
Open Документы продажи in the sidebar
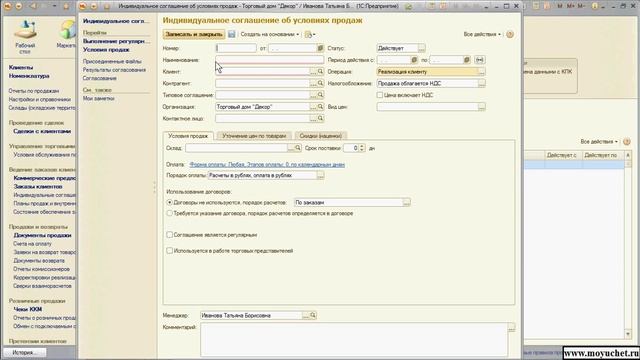tap(42, 236)
